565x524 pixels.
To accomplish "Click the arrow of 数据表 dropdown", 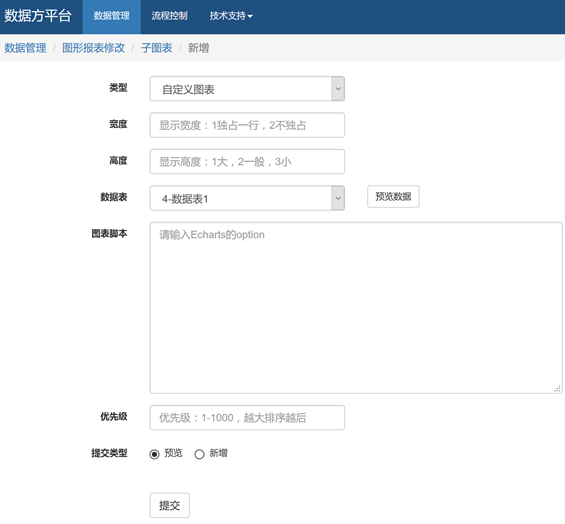I will click(338, 198).
